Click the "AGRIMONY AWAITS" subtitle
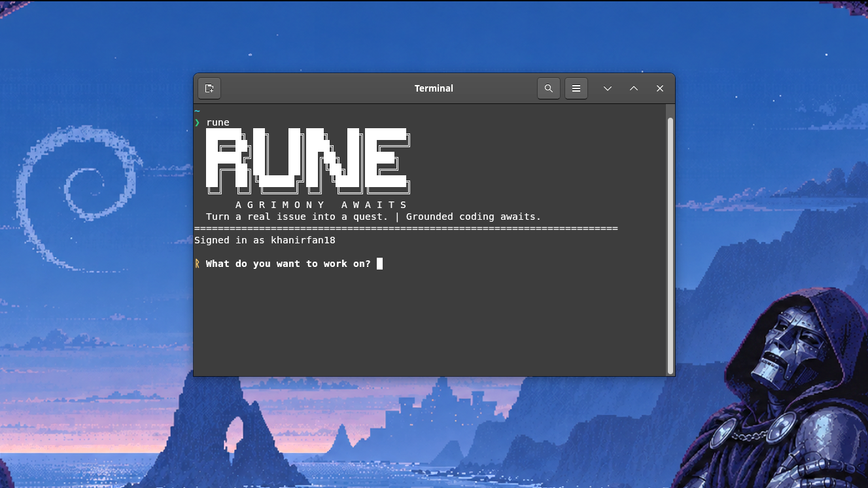Screen dimensions: 868x488 [x=322, y=205]
